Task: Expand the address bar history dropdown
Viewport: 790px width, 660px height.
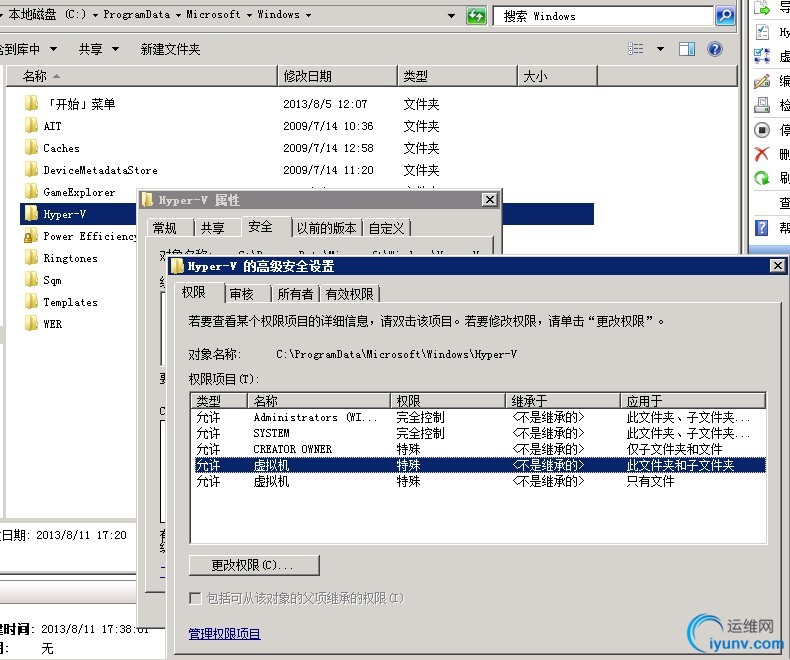Action: 451,16
